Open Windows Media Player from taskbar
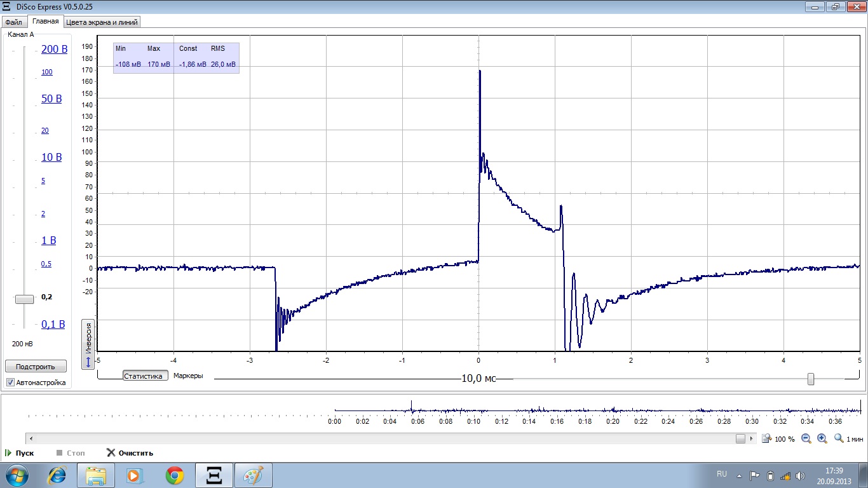The width and height of the screenshot is (868, 488). click(134, 475)
